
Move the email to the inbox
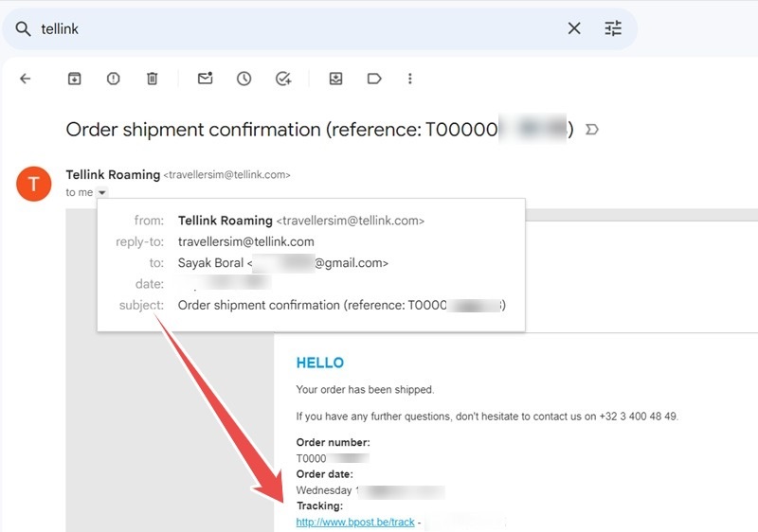click(336, 79)
